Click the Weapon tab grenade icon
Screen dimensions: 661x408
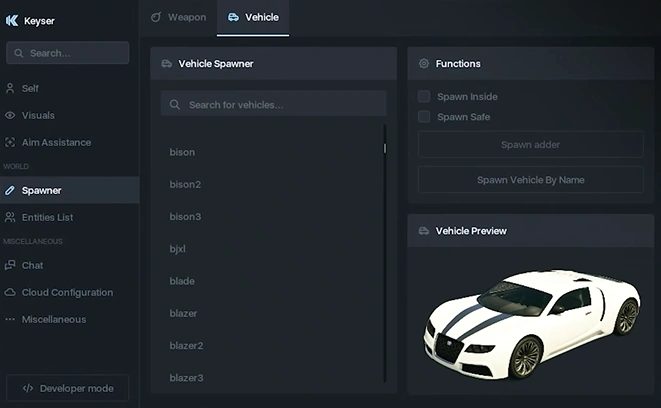(x=156, y=17)
